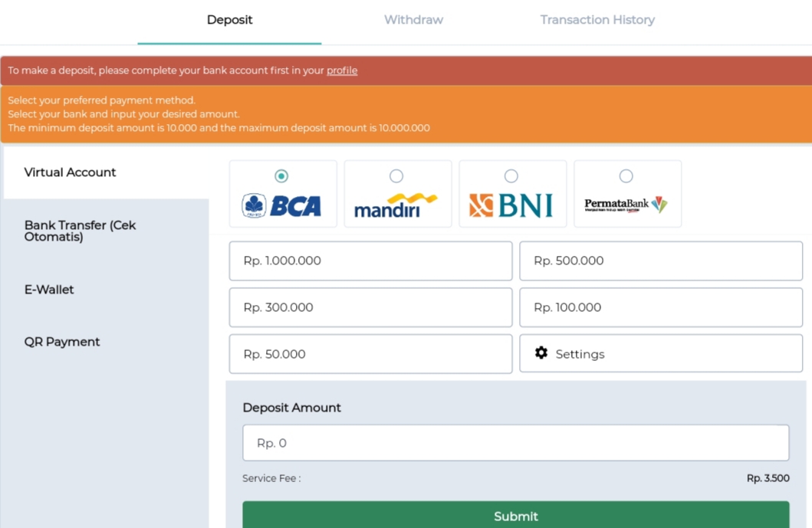Click the minimum deposit amount notice line
812x528 pixels.
click(x=219, y=128)
